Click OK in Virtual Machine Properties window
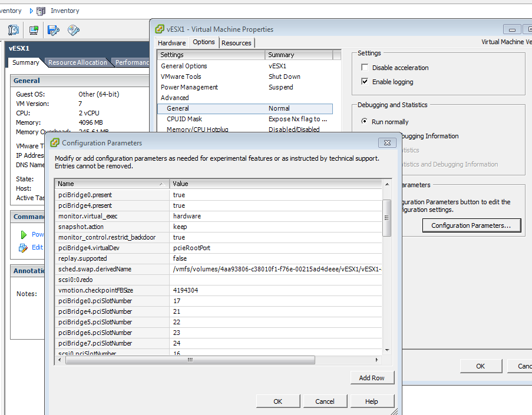Screen dimensions: 532x415 [481, 366]
